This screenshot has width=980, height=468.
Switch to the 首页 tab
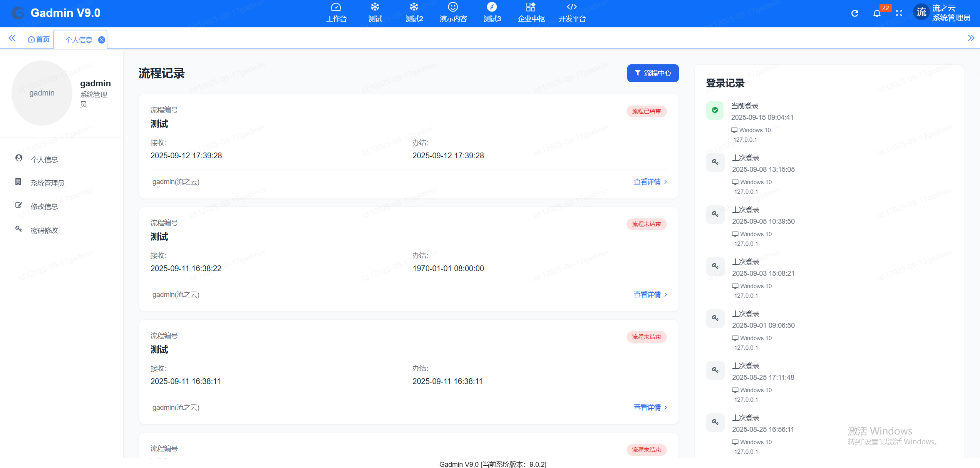pyautogui.click(x=39, y=39)
